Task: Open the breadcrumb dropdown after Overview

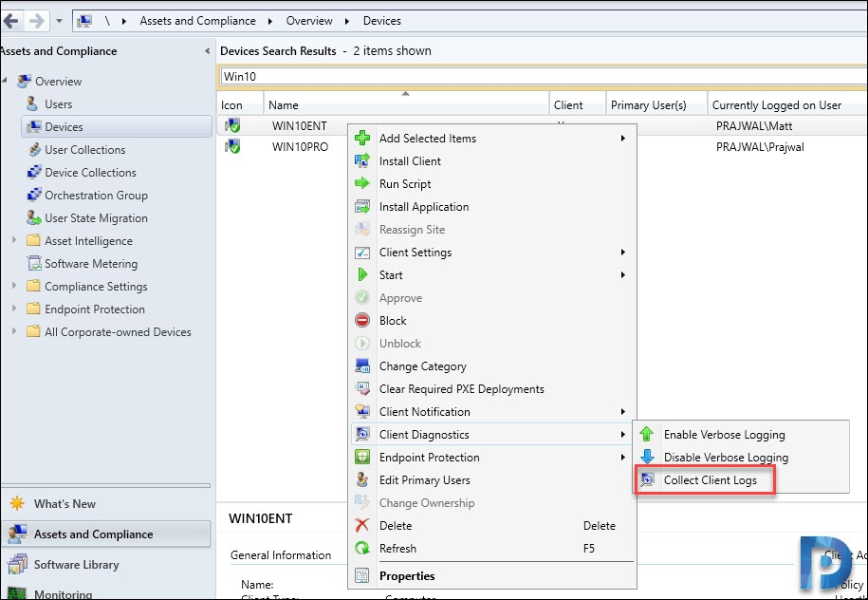Action: 347,21
